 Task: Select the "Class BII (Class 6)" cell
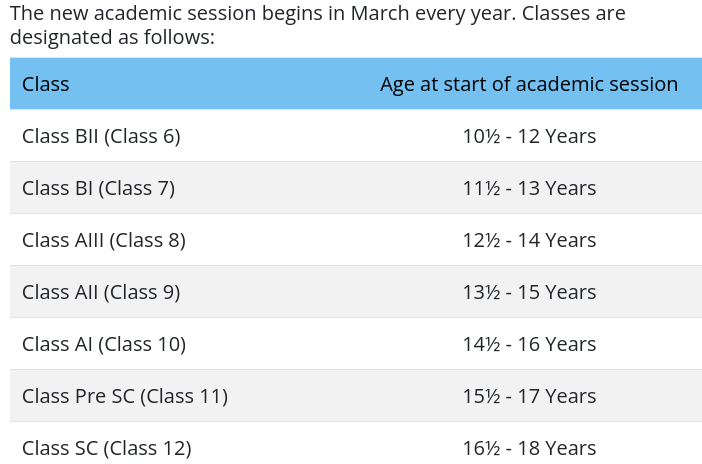pyautogui.click(x=101, y=136)
